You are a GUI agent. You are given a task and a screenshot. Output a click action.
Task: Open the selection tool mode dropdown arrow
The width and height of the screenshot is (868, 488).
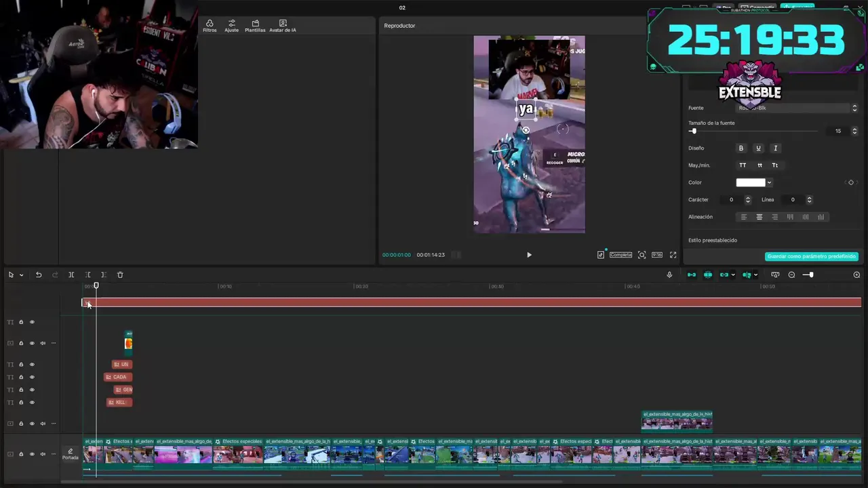click(x=21, y=275)
